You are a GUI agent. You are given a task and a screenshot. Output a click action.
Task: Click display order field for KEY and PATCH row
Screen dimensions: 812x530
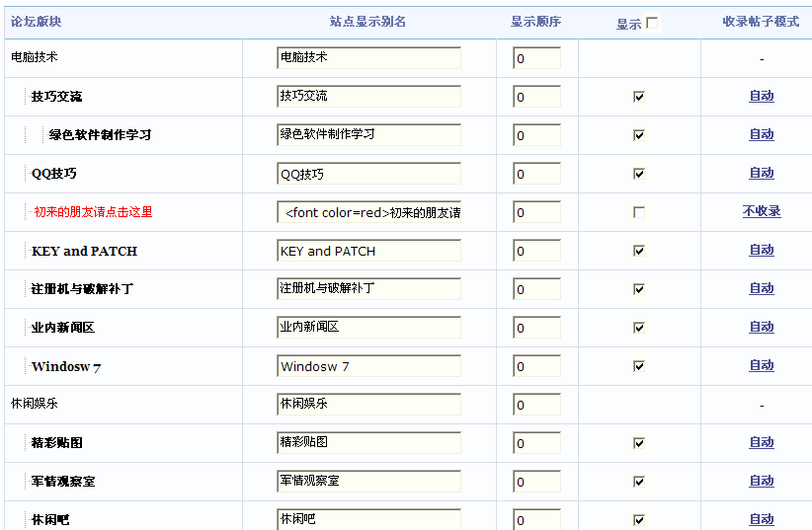click(537, 250)
